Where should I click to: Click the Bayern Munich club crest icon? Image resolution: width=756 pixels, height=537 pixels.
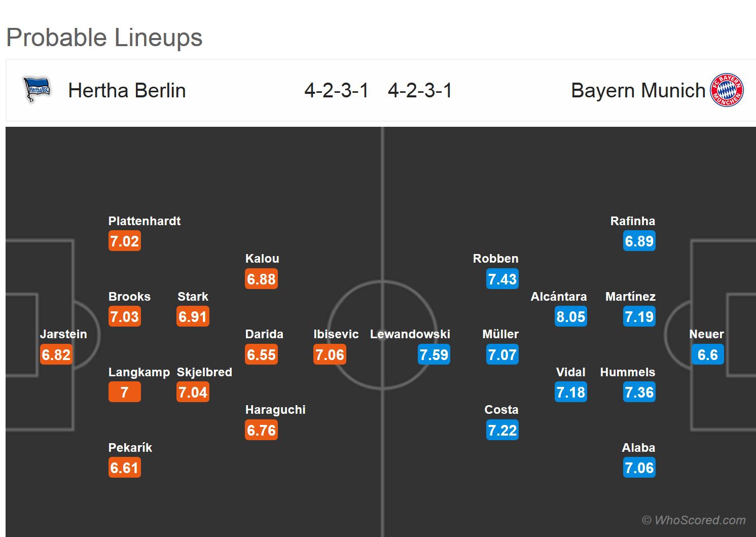point(727,90)
